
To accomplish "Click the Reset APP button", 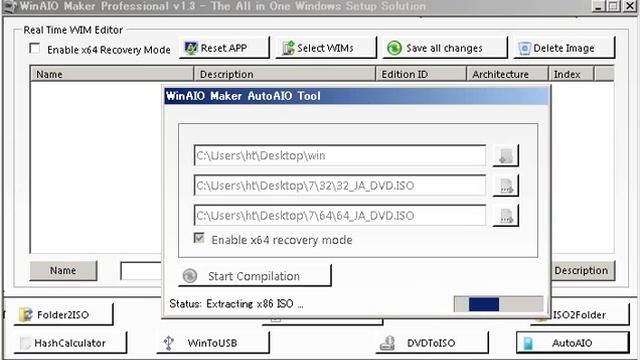I will tap(224, 48).
